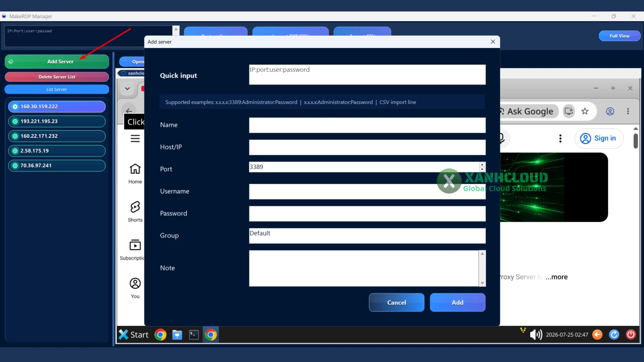Screen dimensions: 644x362
Task: Open the You section in YouTube
Action: [135, 288]
